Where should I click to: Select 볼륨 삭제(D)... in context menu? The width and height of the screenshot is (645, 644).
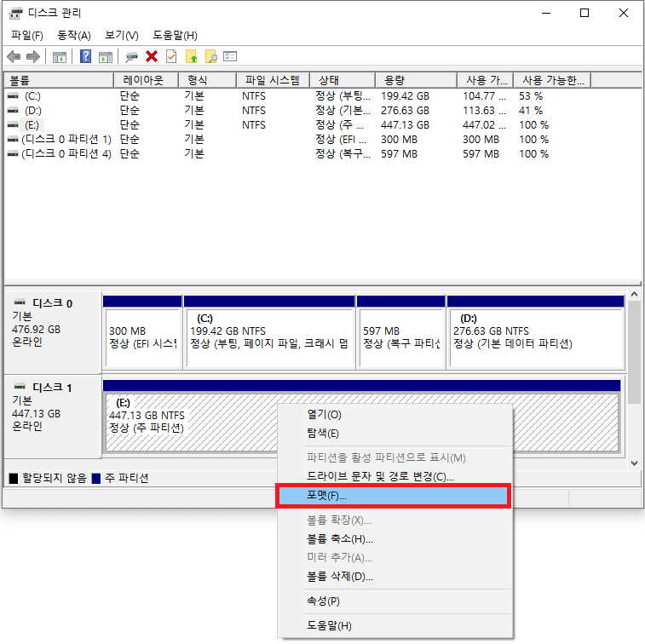point(394,577)
